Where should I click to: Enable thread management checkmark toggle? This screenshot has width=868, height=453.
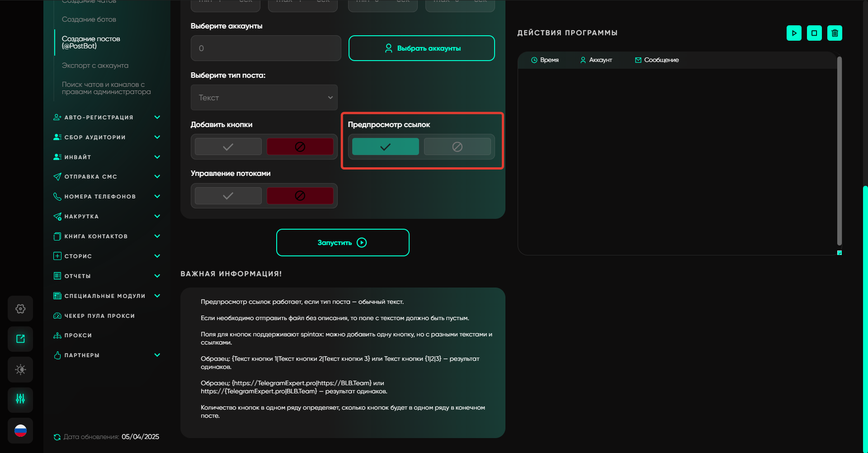coord(228,196)
